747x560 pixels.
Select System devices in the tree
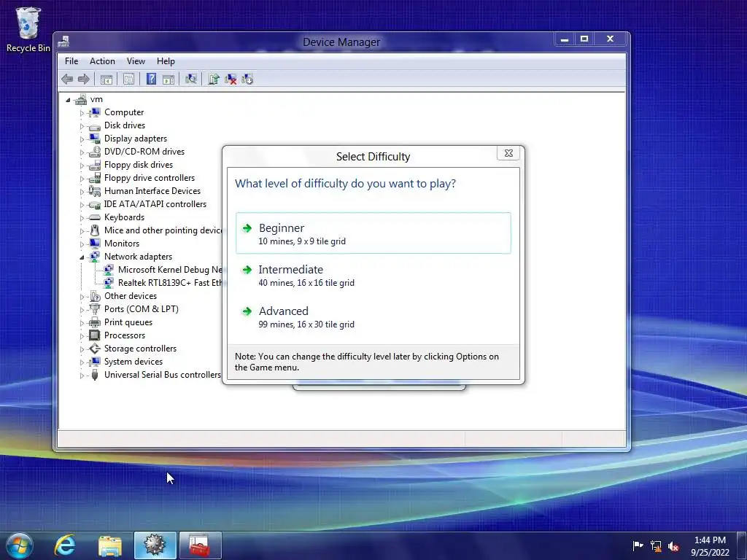pyautogui.click(x=133, y=362)
